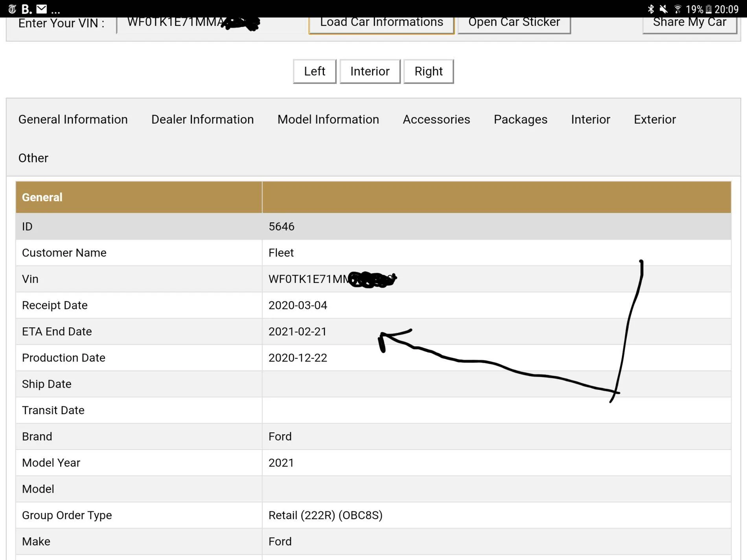Open the Exterior tab
The image size is (747, 560).
(x=655, y=119)
